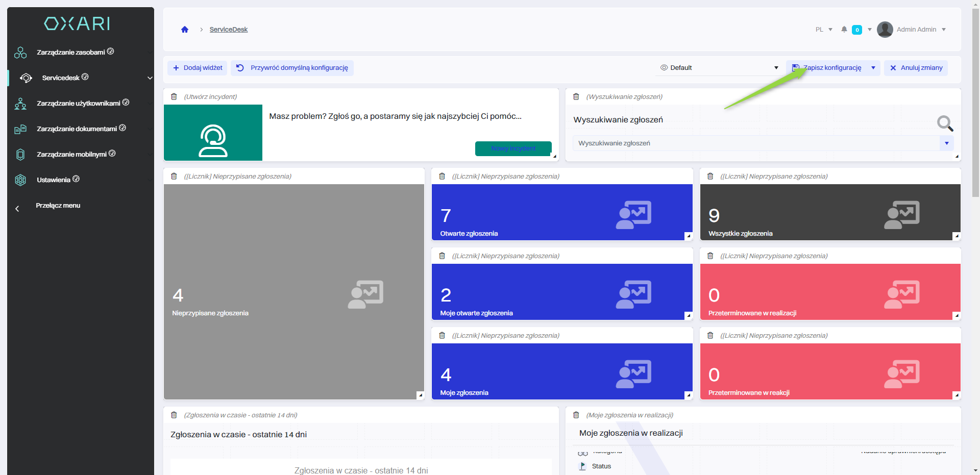Click the home icon in breadcrumb
Viewport: 980px width, 475px height.
(x=185, y=30)
